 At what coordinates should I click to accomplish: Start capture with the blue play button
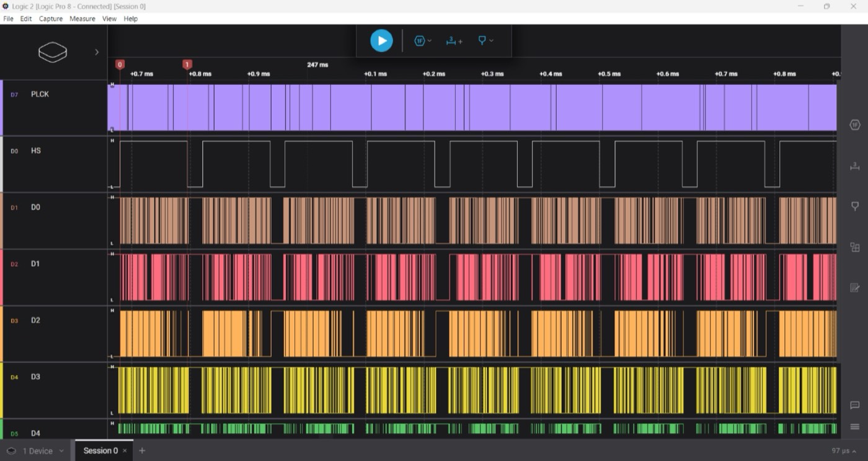(381, 41)
